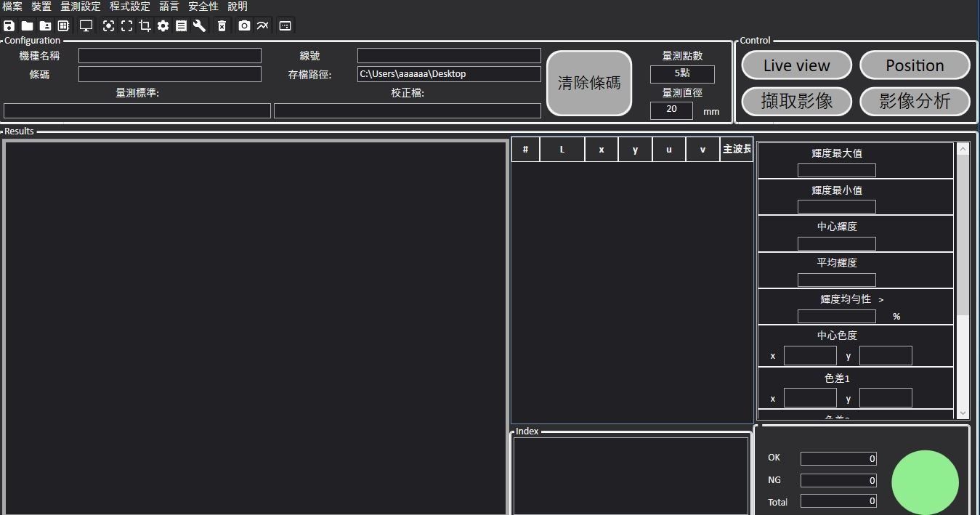Click the 平均輝度 field

point(837,280)
